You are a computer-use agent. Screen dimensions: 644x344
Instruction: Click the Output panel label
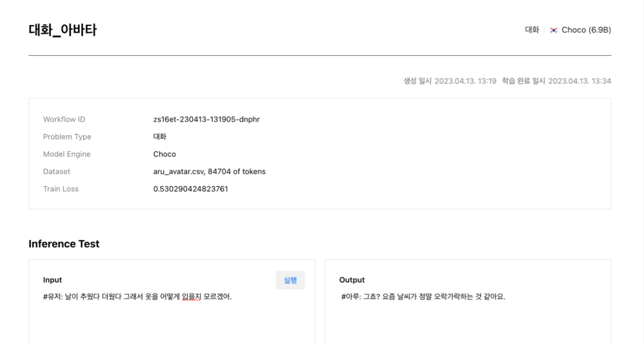352,280
